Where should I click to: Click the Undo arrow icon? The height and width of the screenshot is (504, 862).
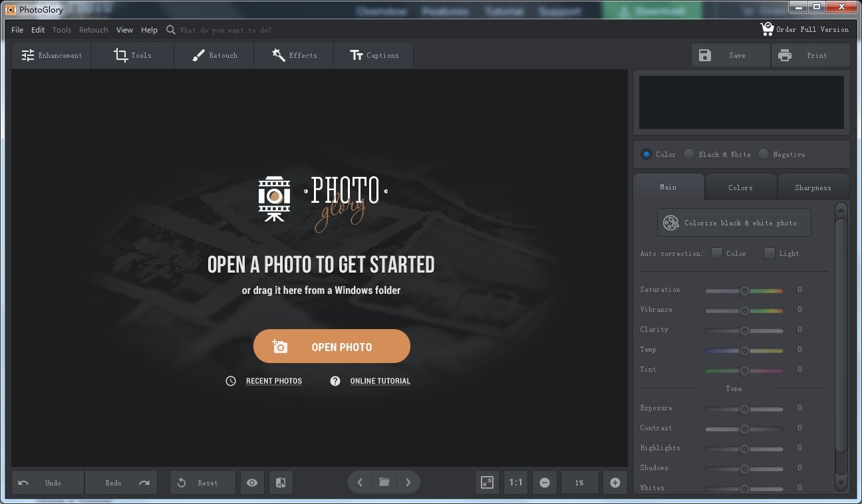tap(24, 483)
